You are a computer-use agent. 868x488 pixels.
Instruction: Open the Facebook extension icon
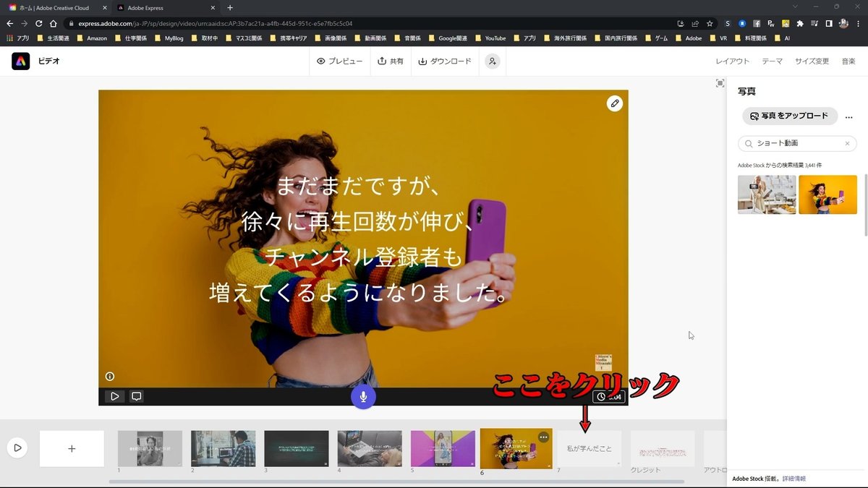coord(757,23)
